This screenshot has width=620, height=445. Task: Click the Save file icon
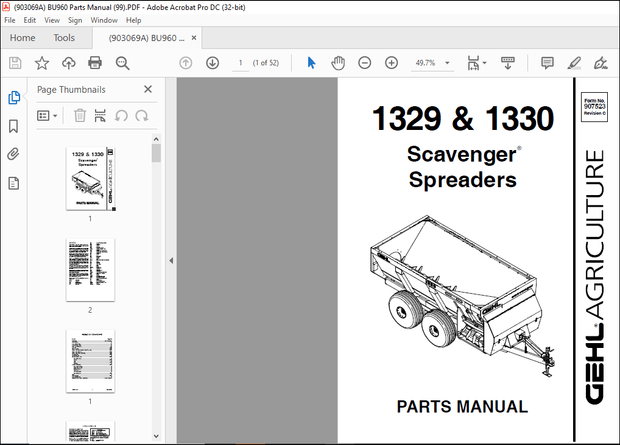pyautogui.click(x=15, y=63)
